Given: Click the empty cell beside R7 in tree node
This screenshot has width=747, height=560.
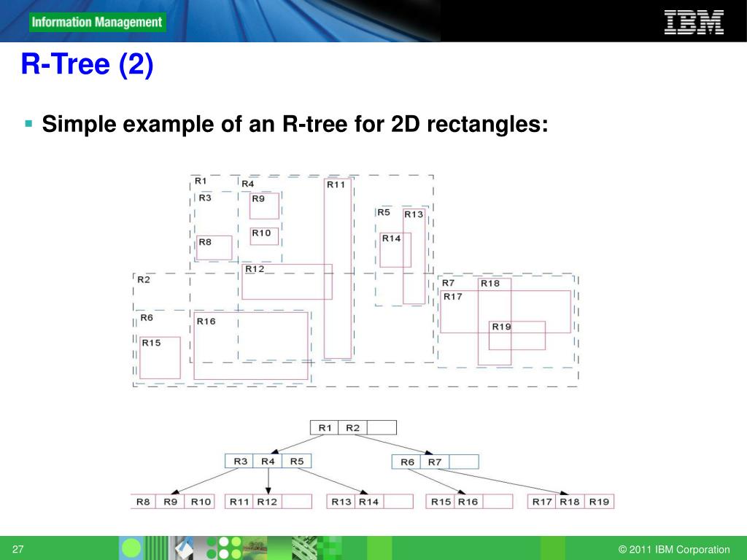Looking at the screenshot, I should pos(464,462).
